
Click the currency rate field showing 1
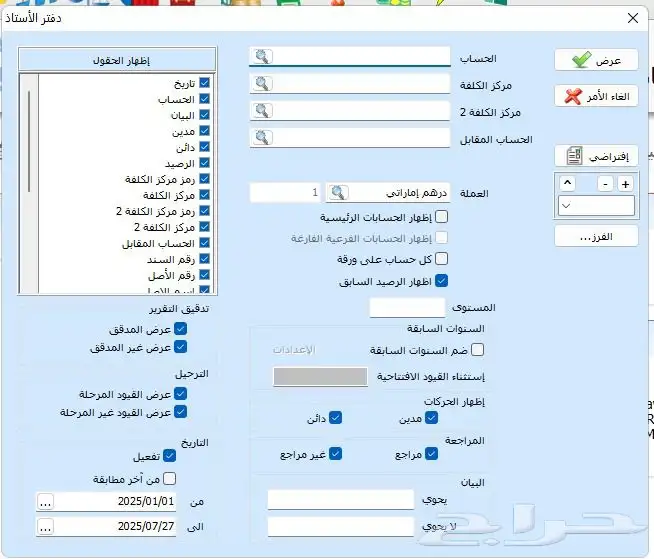coord(285,193)
